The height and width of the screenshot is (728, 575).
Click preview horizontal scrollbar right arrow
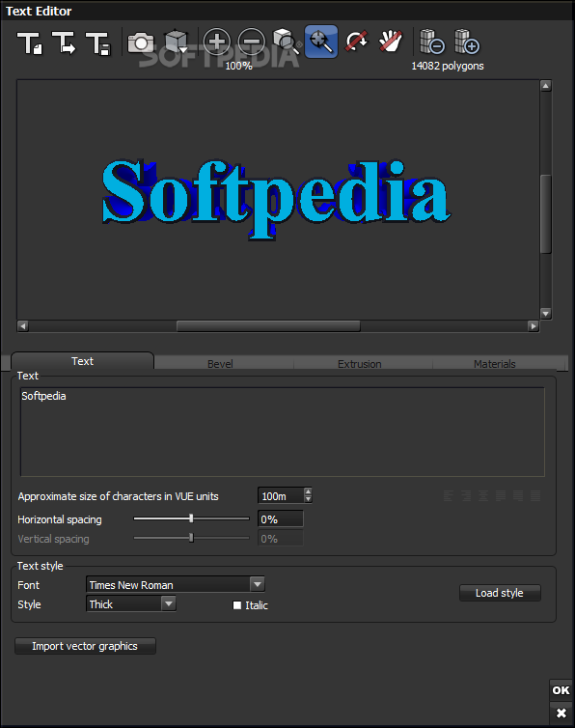[x=534, y=326]
